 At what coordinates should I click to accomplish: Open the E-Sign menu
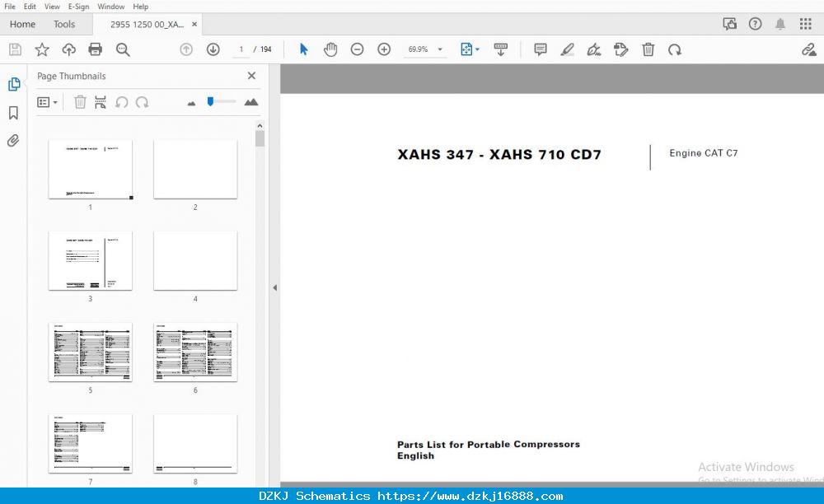(78, 7)
